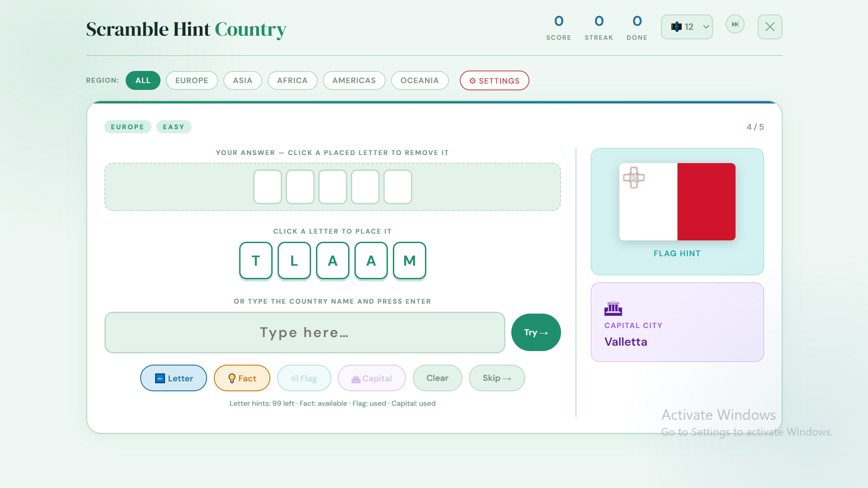Click the STREAK counter
The height and width of the screenshot is (488, 868).
[x=599, y=28]
